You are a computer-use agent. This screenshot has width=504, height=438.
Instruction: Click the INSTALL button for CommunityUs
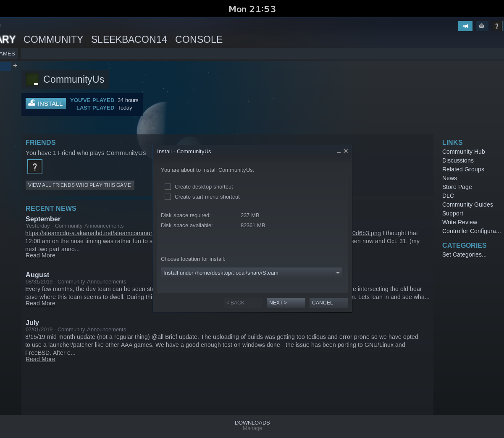tap(46, 103)
